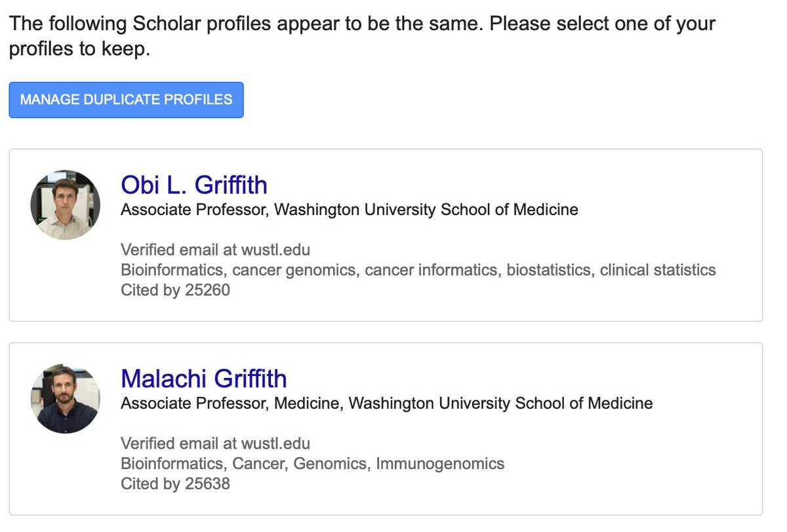This screenshot has width=787, height=532.
Task: Click the avatar photo beside Malachi Griffith
Action: (66, 398)
